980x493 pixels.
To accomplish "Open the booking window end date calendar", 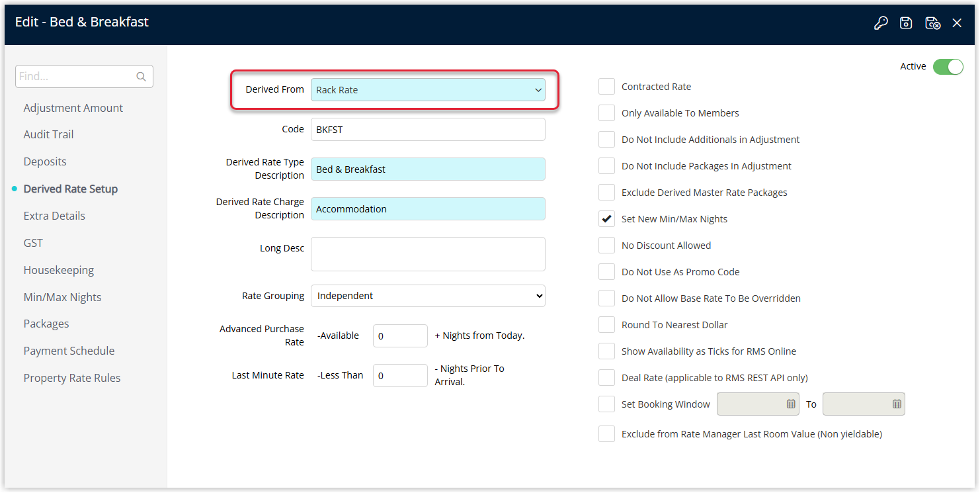I will 897,404.
